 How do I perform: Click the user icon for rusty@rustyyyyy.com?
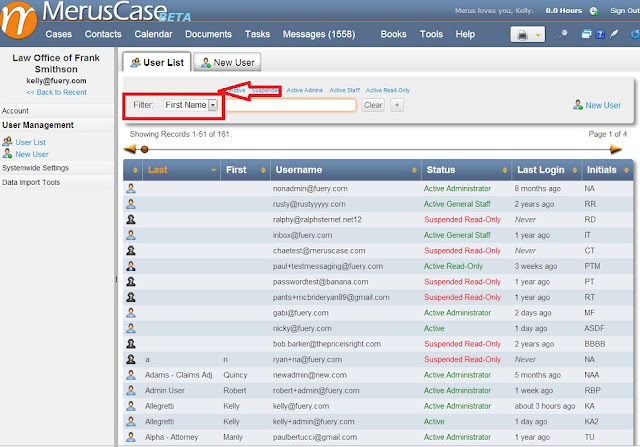click(131, 204)
